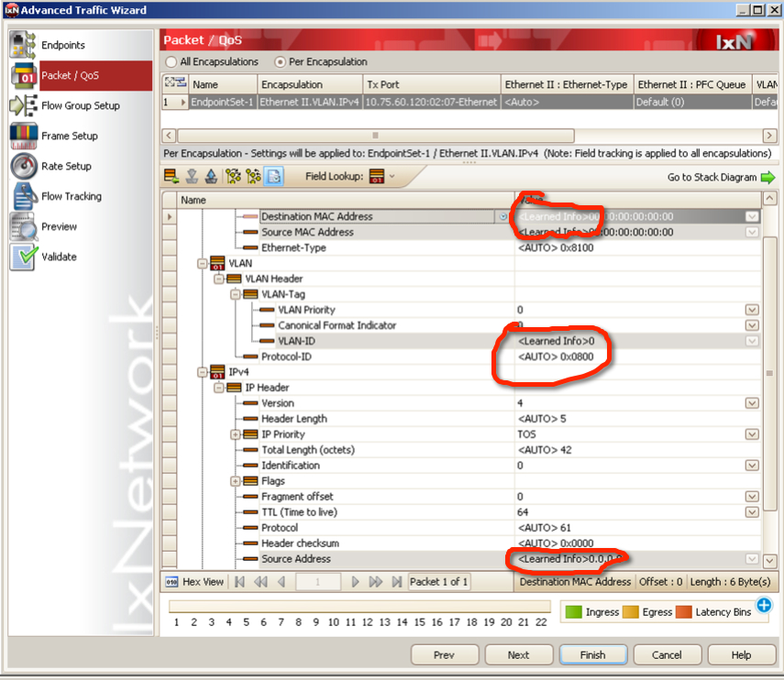Expand the Flags node
The width and height of the screenshot is (784, 680).
coord(235,481)
